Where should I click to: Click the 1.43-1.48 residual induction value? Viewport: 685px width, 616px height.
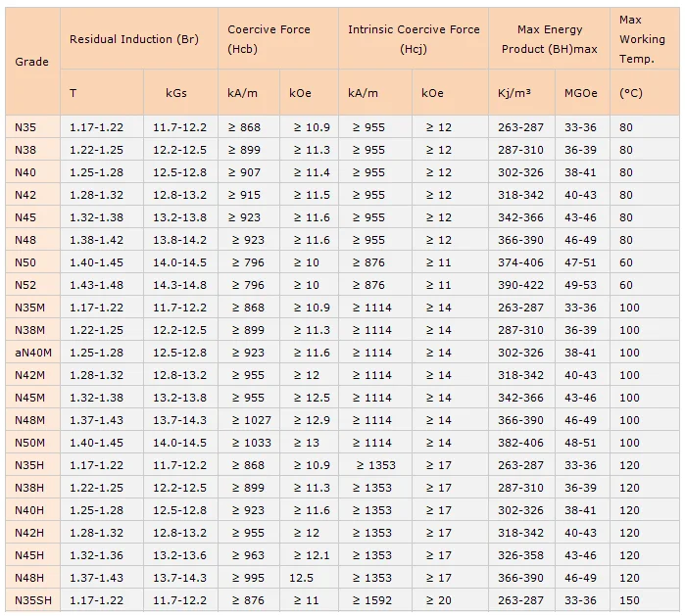point(96,285)
